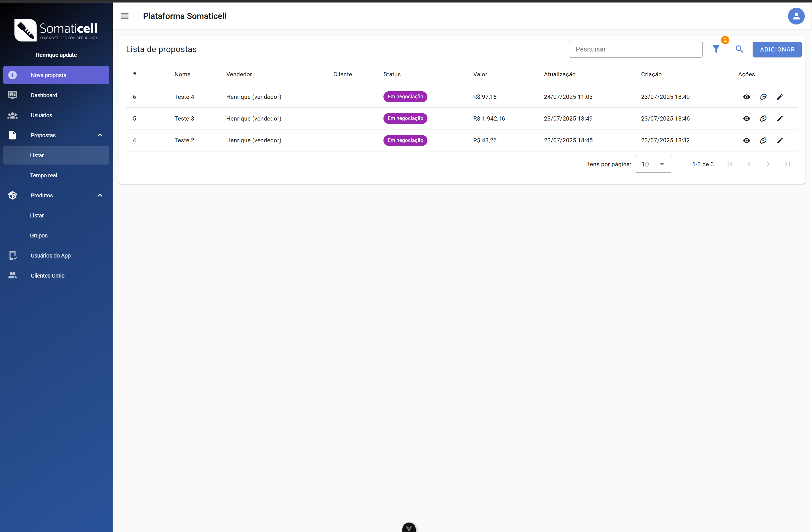The height and width of the screenshot is (532, 812).
Task: Copy link for proposal Teste 2
Action: coord(763,141)
